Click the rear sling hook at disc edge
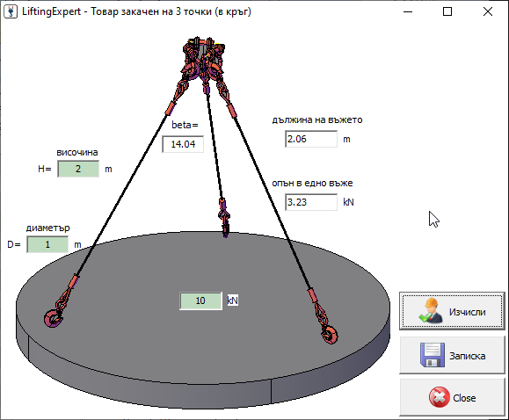 point(224,218)
